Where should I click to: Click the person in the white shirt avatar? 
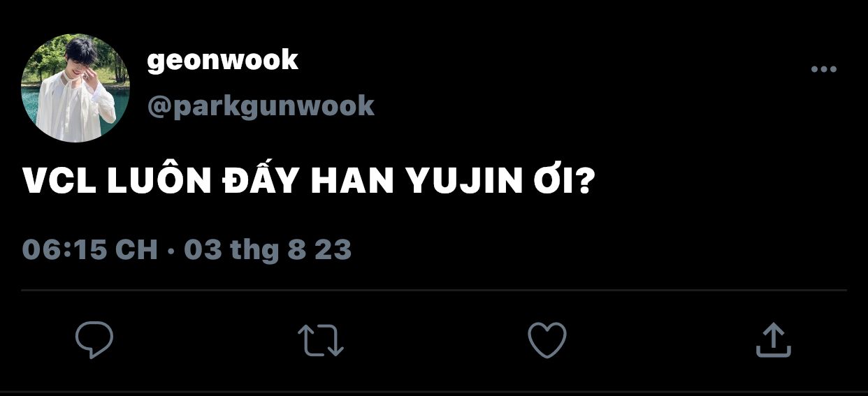pos(75,88)
